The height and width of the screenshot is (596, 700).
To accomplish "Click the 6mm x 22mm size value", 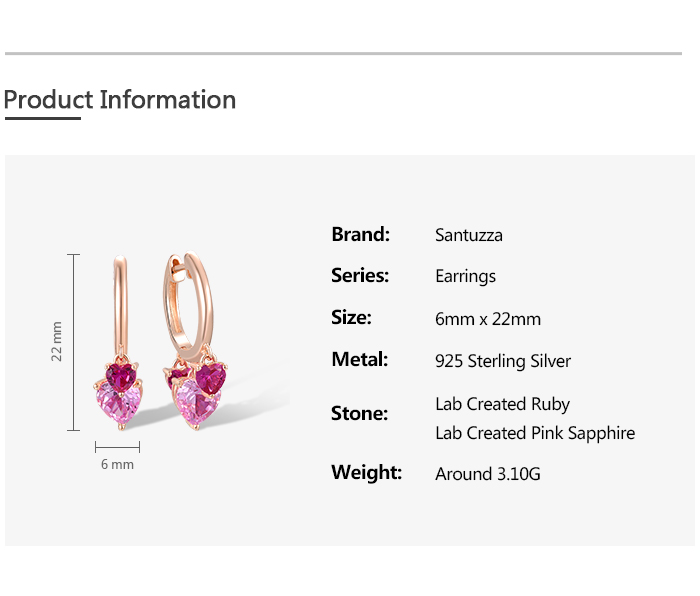I will (488, 319).
